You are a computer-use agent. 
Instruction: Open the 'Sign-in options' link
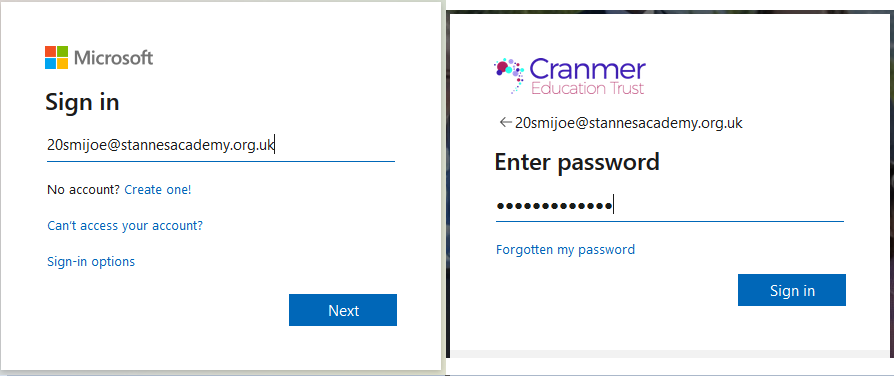click(91, 262)
